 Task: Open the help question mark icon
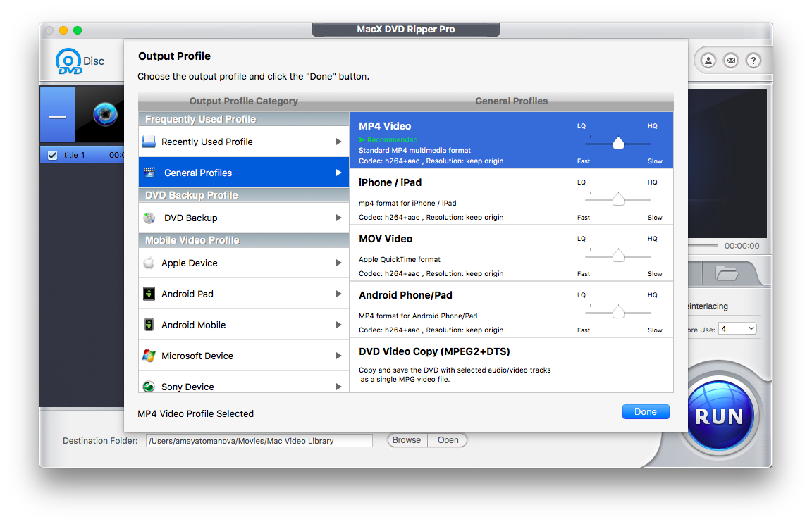pyautogui.click(x=753, y=61)
